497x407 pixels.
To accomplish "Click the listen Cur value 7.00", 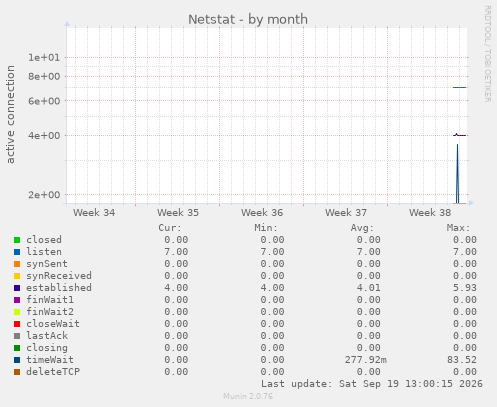I will pos(176,252).
